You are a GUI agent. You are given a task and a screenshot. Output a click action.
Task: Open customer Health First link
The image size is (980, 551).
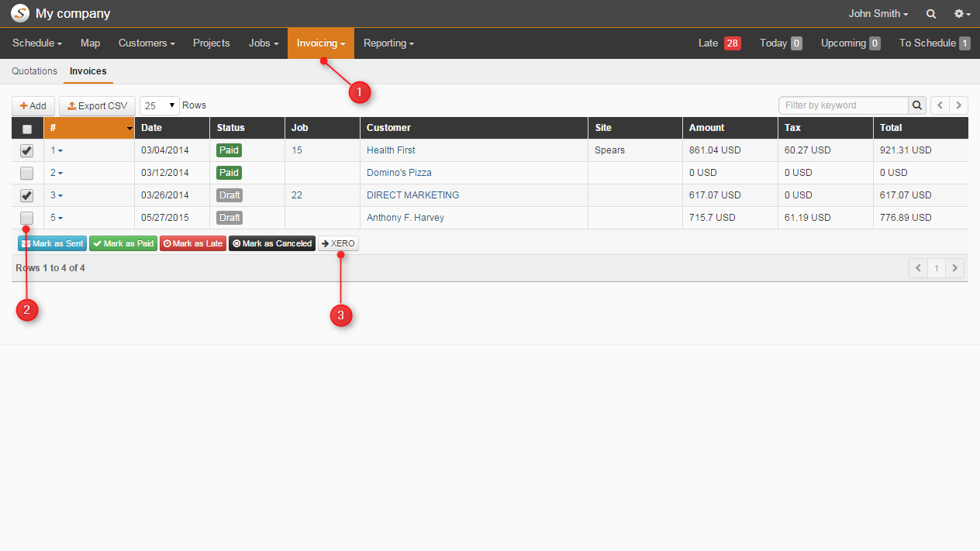coord(391,150)
